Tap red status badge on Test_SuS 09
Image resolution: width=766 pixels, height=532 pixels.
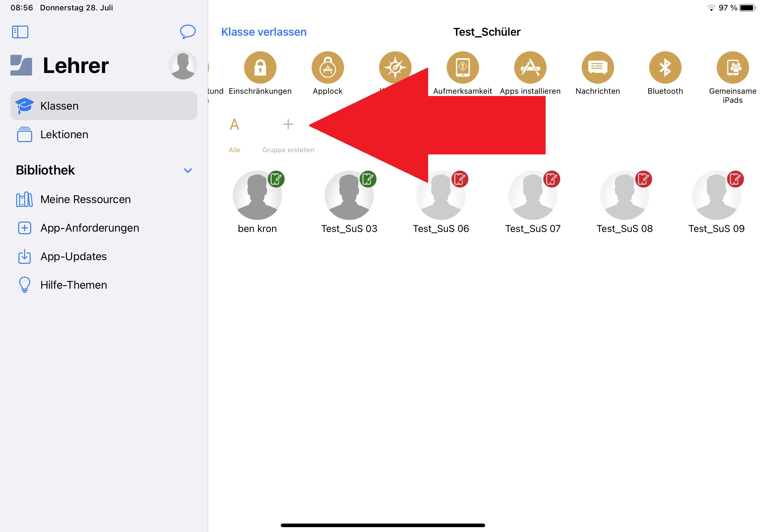pos(735,179)
